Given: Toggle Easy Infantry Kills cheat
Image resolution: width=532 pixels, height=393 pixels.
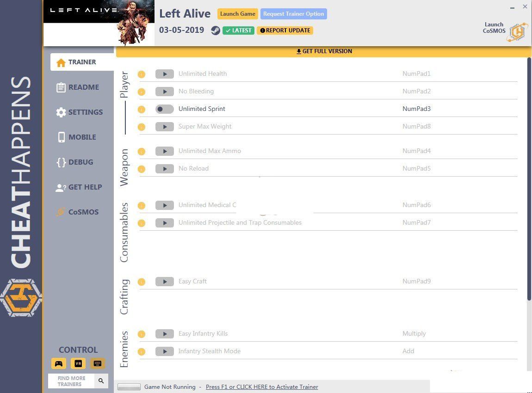Looking at the screenshot, I should [x=165, y=334].
